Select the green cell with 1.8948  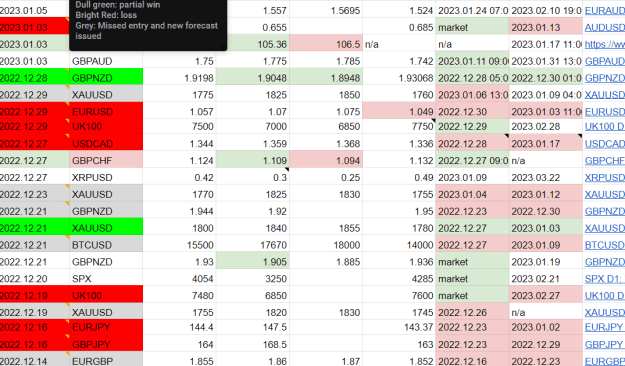326,77
